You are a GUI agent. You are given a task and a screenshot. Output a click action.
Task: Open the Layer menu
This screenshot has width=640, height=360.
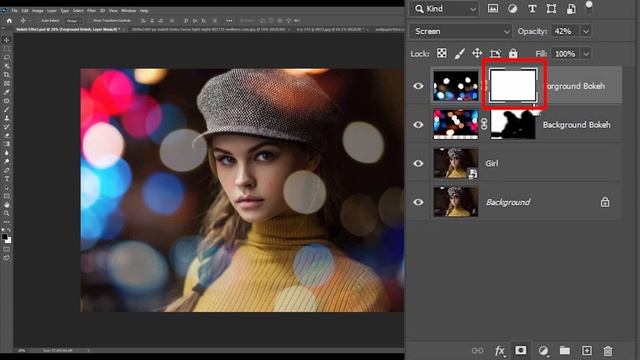52,11
